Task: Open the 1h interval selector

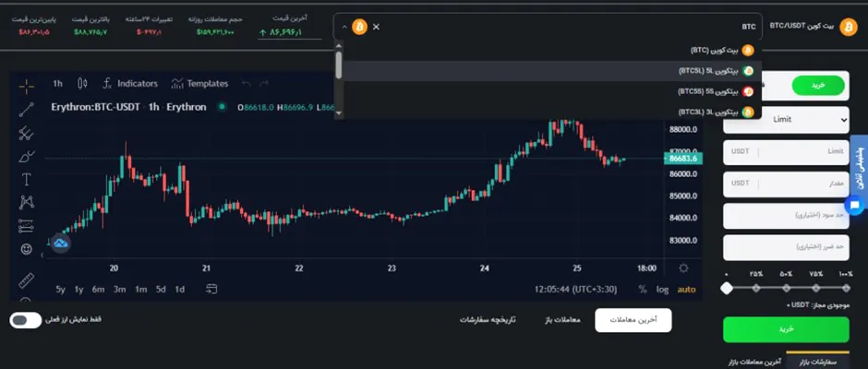Action: click(57, 84)
